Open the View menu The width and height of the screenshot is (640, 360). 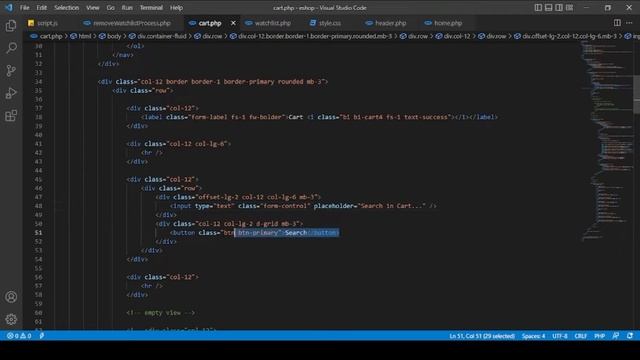pyautogui.click(x=93, y=7)
